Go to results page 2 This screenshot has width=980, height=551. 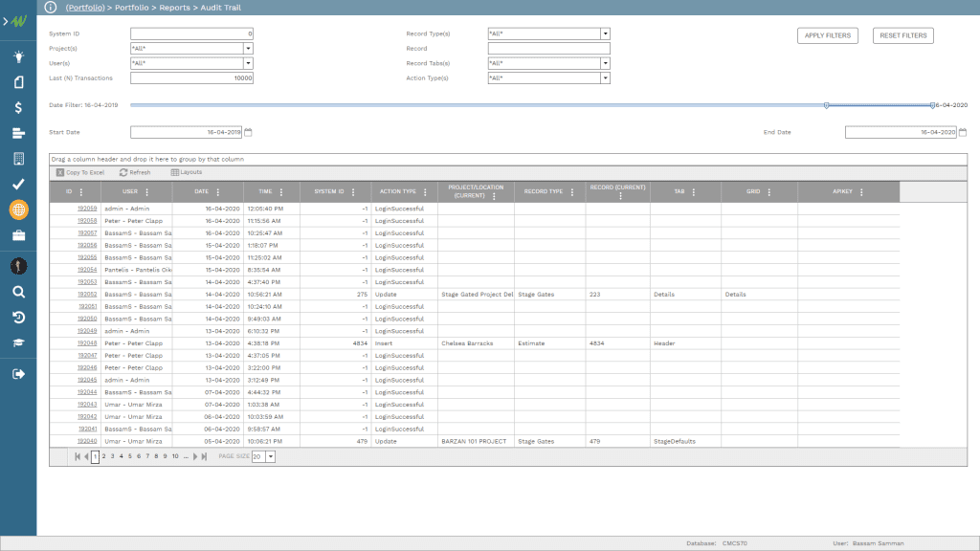coord(103,456)
